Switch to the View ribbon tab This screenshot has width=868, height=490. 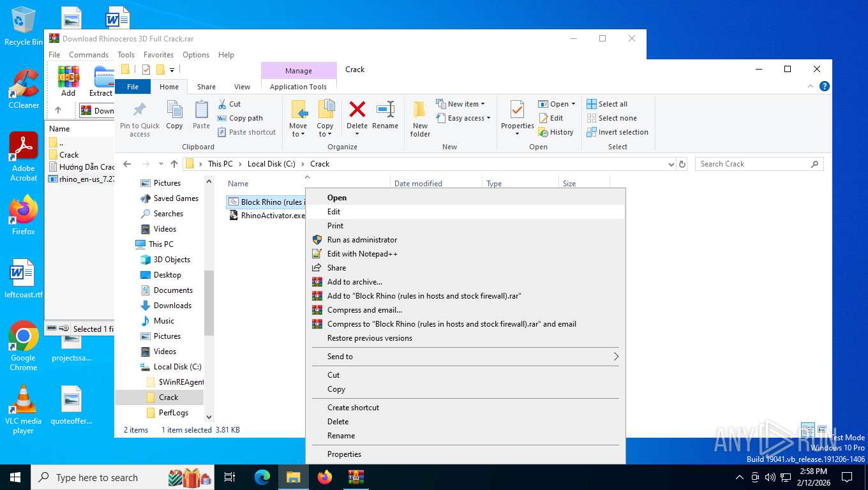tap(242, 87)
